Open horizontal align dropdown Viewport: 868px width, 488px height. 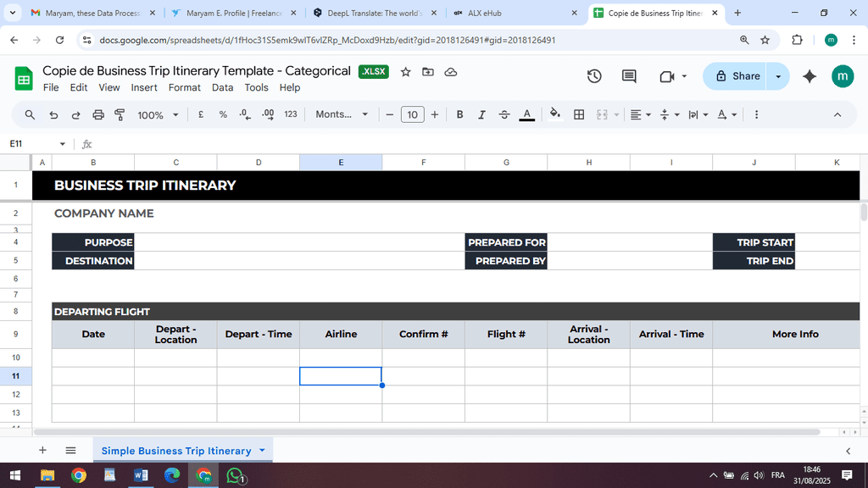coord(641,114)
